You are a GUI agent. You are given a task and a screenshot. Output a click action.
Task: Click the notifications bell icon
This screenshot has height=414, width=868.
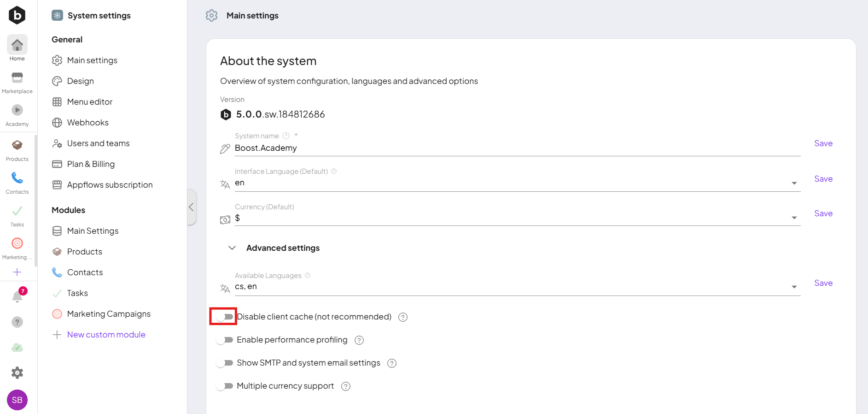click(x=17, y=296)
